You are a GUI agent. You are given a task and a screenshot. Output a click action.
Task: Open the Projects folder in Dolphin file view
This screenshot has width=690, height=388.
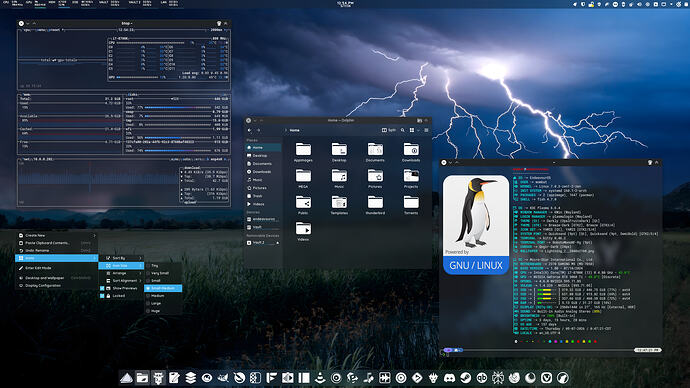click(x=411, y=179)
